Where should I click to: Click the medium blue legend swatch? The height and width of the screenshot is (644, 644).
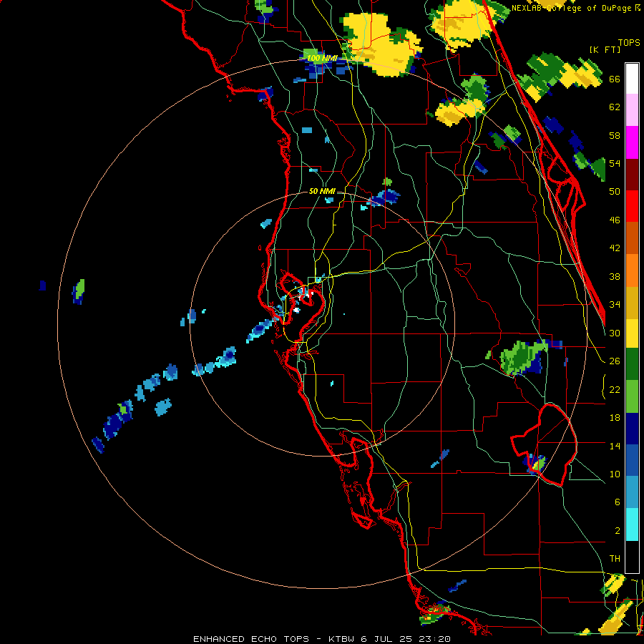pyautogui.click(x=632, y=460)
